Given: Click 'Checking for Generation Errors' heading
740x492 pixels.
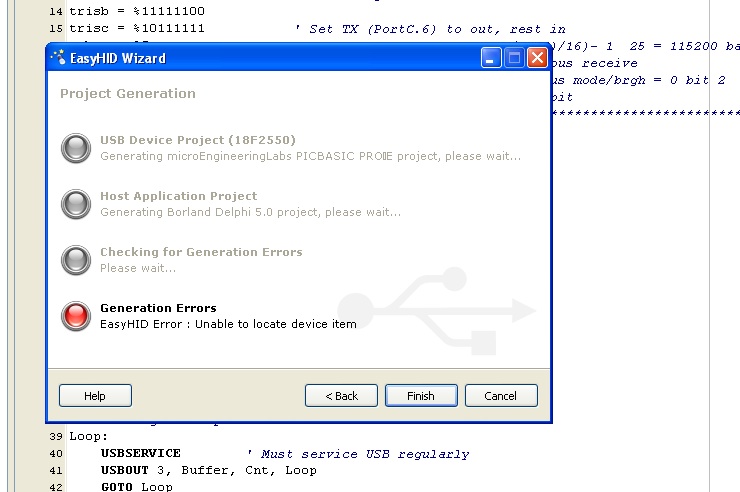Looking at the screenshot, I should pos(201,252).
